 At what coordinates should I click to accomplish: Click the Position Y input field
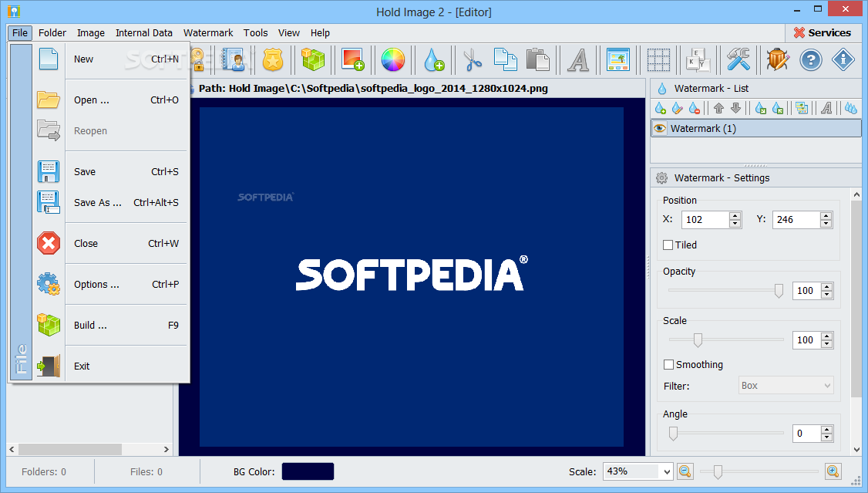click(x=796, y=220)
